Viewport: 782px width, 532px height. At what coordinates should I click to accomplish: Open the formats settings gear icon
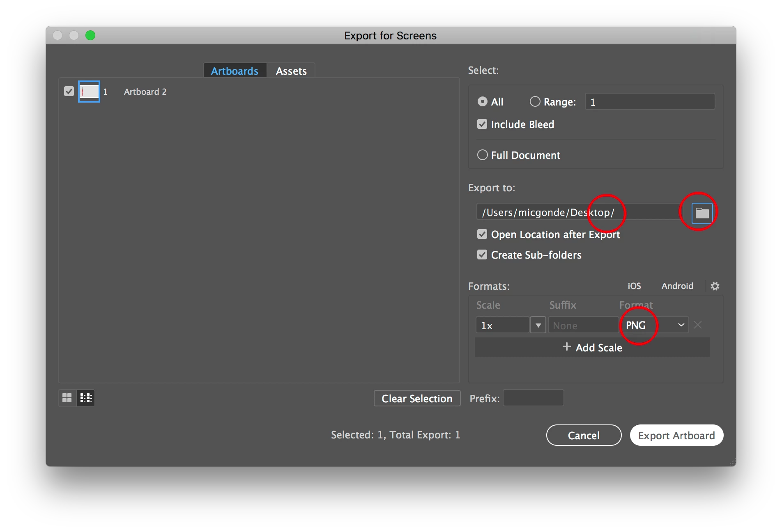715,286
